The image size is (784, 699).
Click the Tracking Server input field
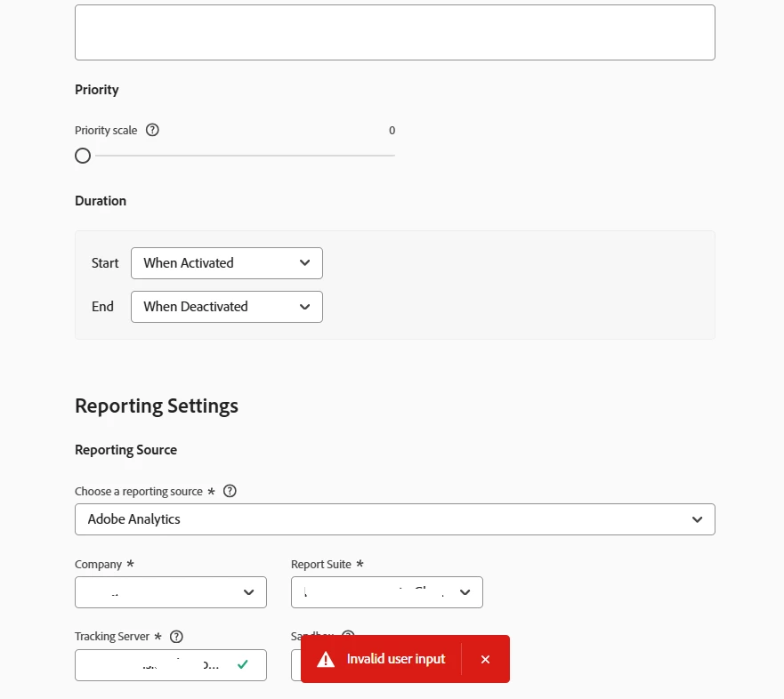171,665
